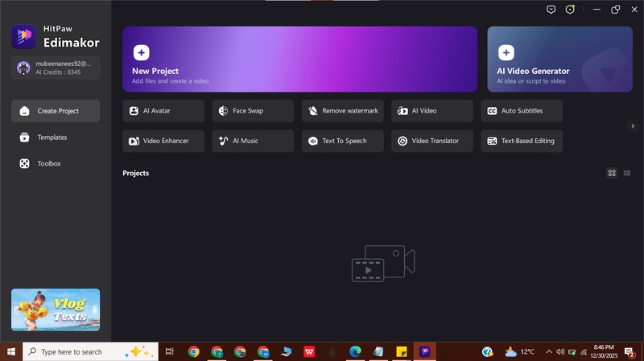Viewport: 644px width, 361px height.
Task: Open WPS Office from the taskbar
Action: click(309, 351)
